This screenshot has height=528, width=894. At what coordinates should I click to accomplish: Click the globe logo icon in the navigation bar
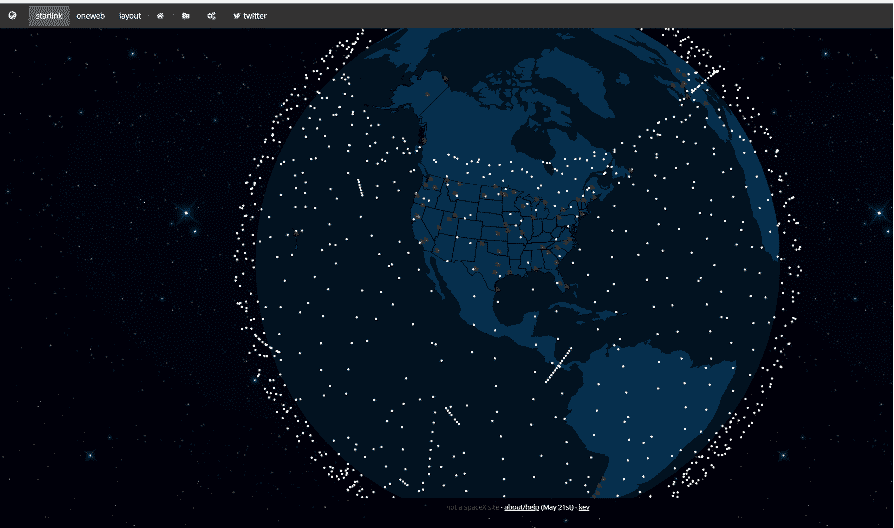13,16
